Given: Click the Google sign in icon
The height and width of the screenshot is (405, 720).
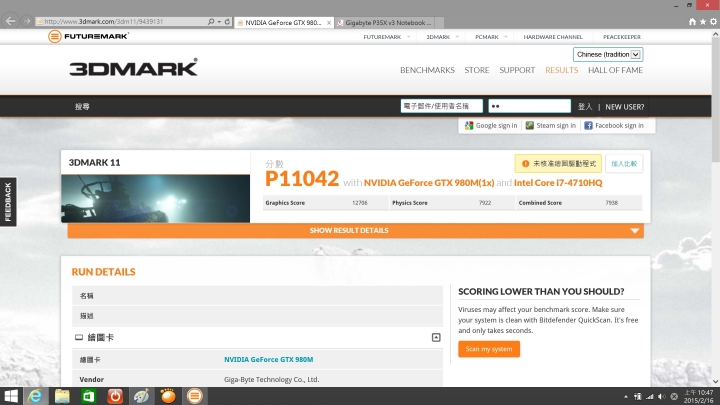Looking at the screenshot, I should [469, 125].
